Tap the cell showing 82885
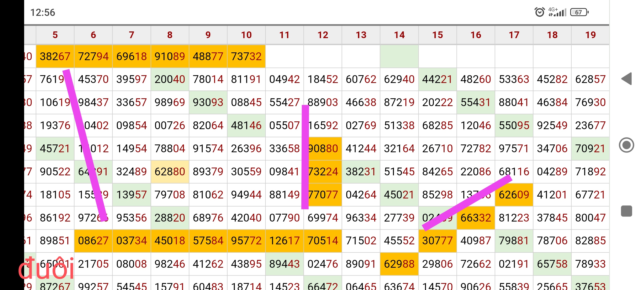This screenshot has height=290, width=644. tap(590, 241)
